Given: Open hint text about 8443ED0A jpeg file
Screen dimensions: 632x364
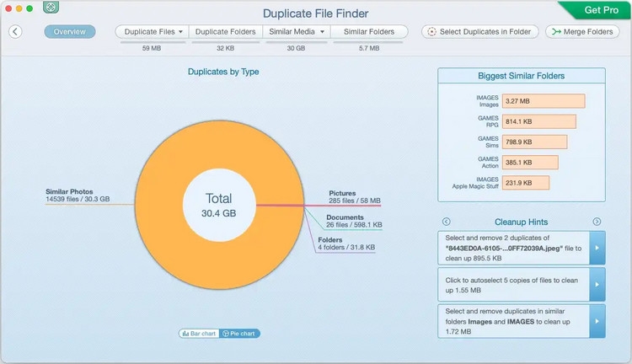Looking at the screenshot, I should click(513, 248).
